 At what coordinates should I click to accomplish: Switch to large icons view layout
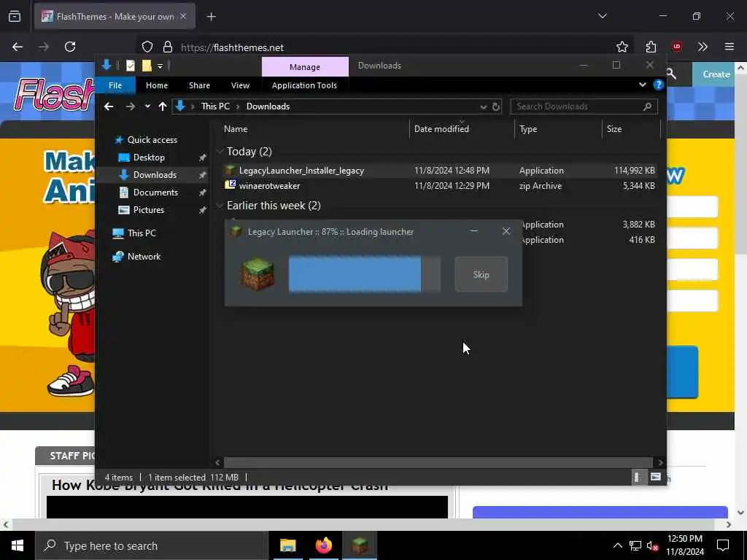[656, 477]
